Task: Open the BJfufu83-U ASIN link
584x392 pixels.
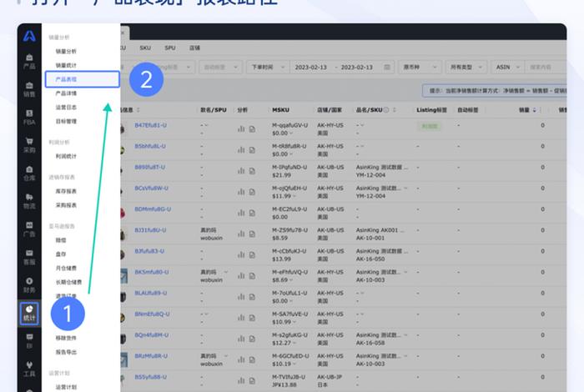Action: tap(149, 251)
